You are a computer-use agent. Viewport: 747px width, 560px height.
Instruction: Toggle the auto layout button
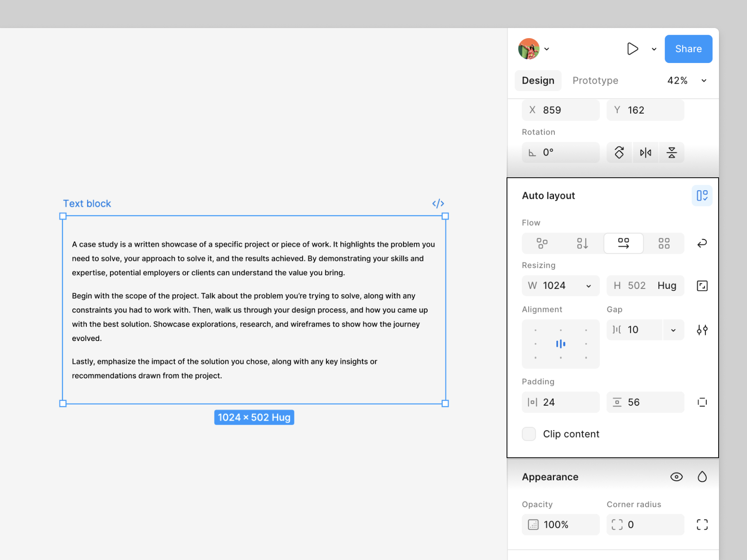coord(702,196)
